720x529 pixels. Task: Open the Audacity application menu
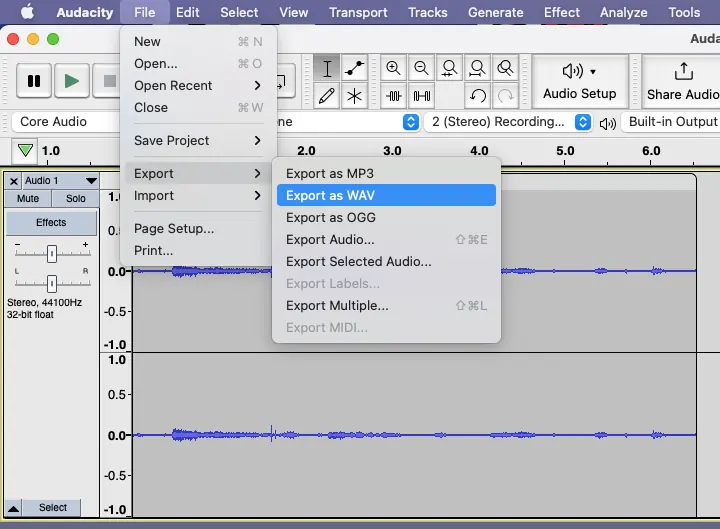pyautogui.click(x=84, y=12)
